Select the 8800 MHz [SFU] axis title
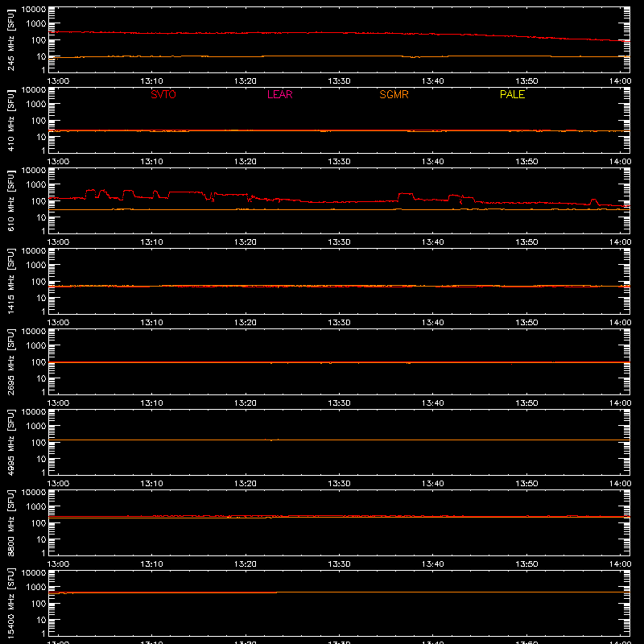 (10, 522)
